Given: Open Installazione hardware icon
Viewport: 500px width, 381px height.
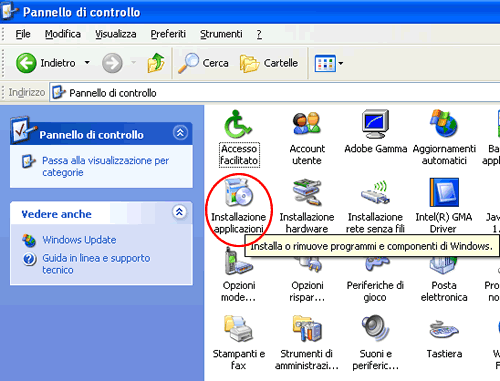Looking at the screenshot, I should [307, 192].
